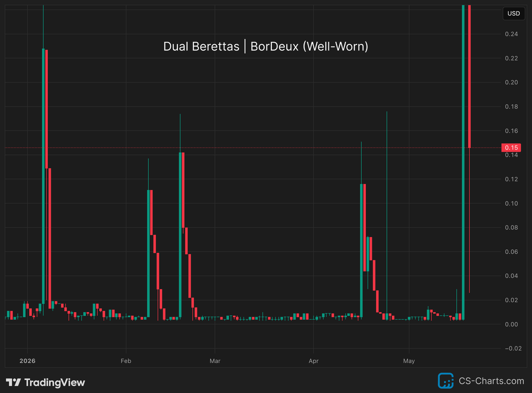Click the chart title Dual Berettas | BorDeux (Well-Worn)
The image size is (532, 393).
[266, 46]
